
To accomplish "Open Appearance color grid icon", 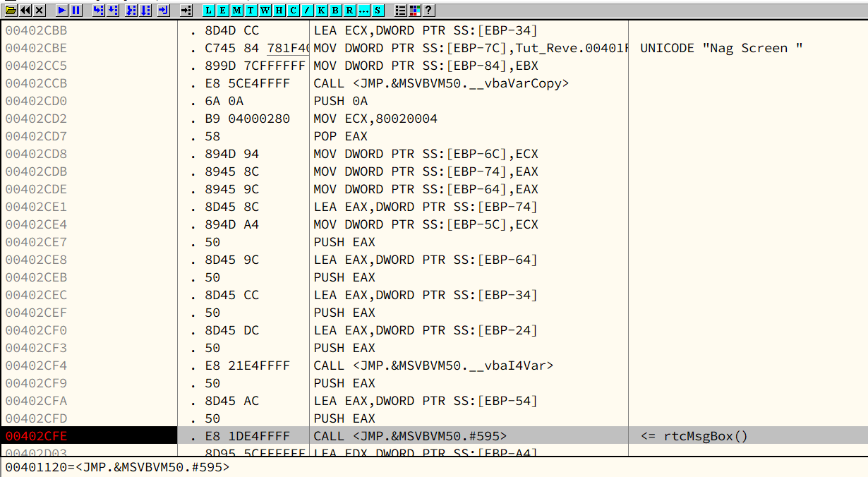I will tap(415, 11).
